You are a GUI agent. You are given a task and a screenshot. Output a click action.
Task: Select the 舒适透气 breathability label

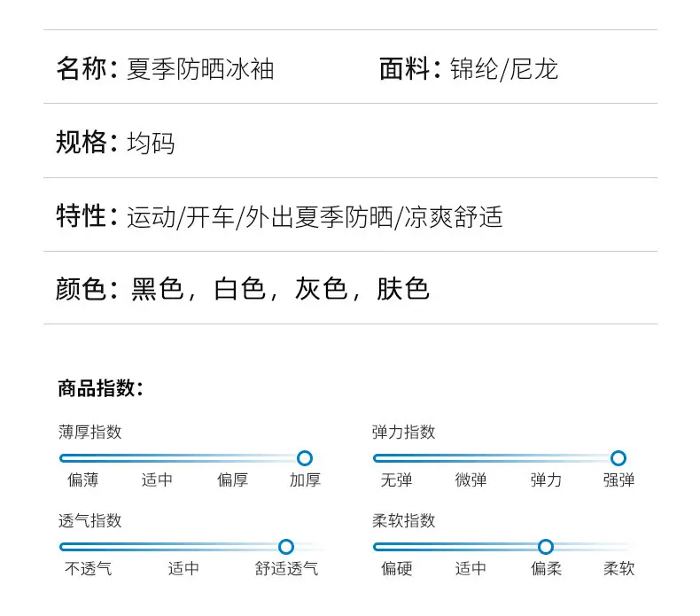(286, 569)
